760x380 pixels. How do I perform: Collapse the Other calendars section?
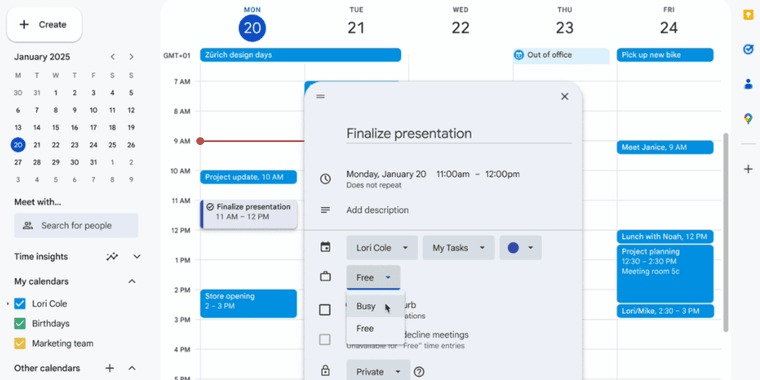tap(131, 368)
